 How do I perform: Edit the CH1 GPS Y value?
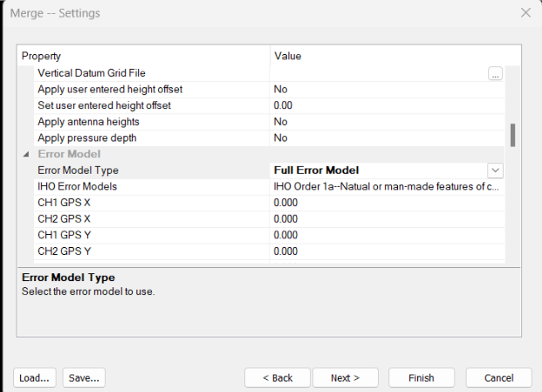[384, 235]
